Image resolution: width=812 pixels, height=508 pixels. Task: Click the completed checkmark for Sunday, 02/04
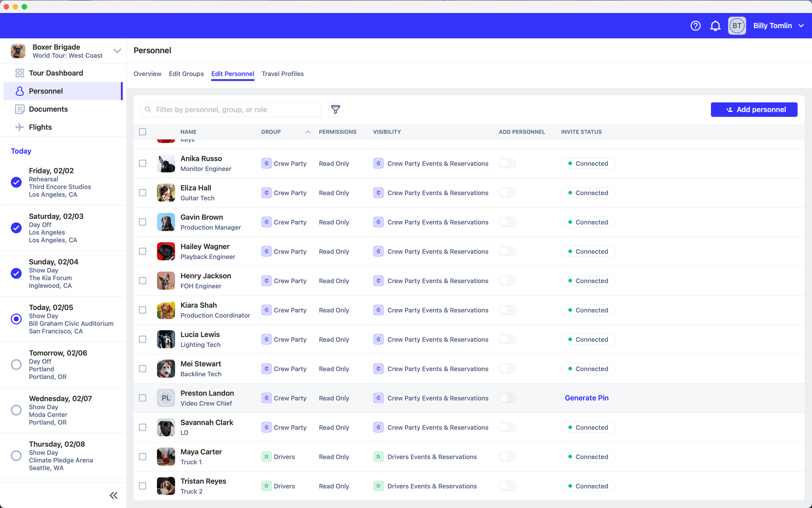coord(16,274)
